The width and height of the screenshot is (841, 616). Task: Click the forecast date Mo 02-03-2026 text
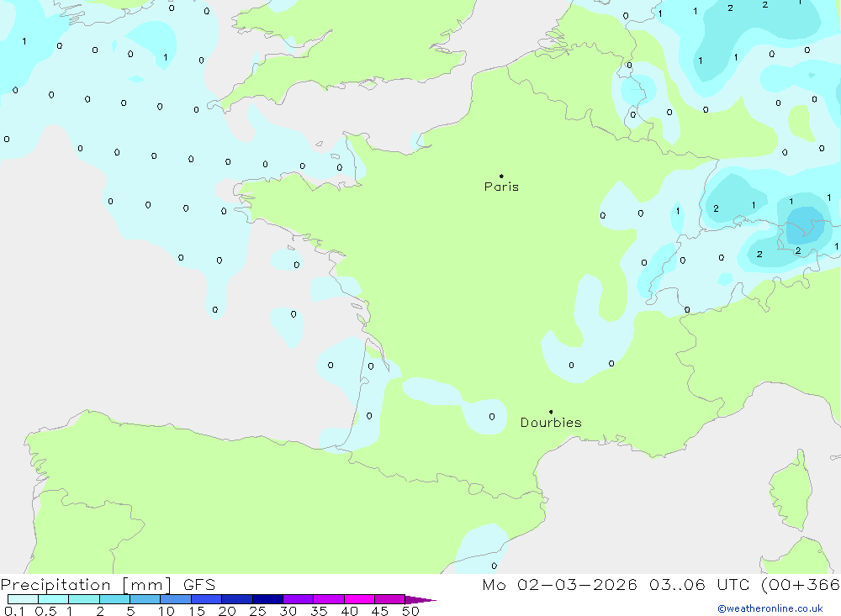(559, 585)
